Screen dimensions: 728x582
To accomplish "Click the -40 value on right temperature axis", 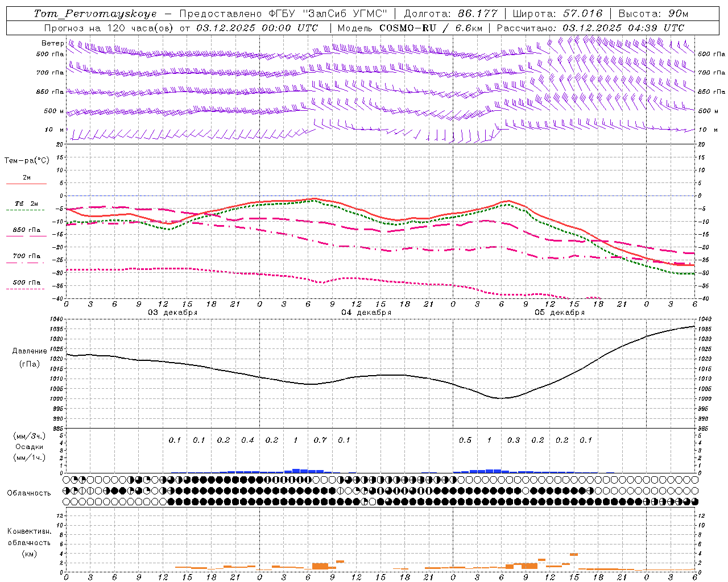I will point(702,298).
